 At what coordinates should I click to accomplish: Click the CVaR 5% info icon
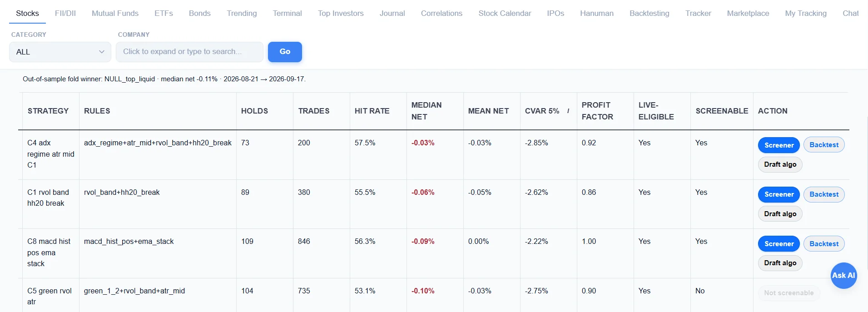coord(568,111)
